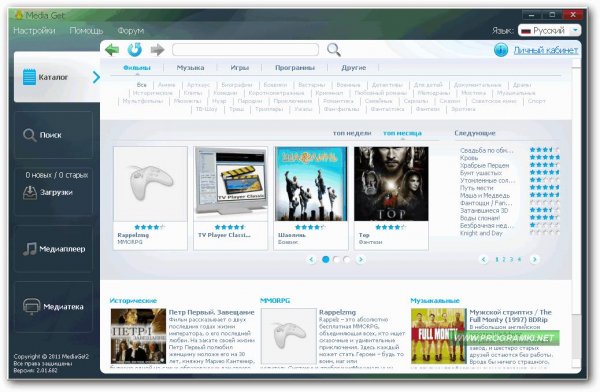The width and height of the screenshot is (600, 392).
Task: Go forward using the gray arrow
Action: click(157, 50)
